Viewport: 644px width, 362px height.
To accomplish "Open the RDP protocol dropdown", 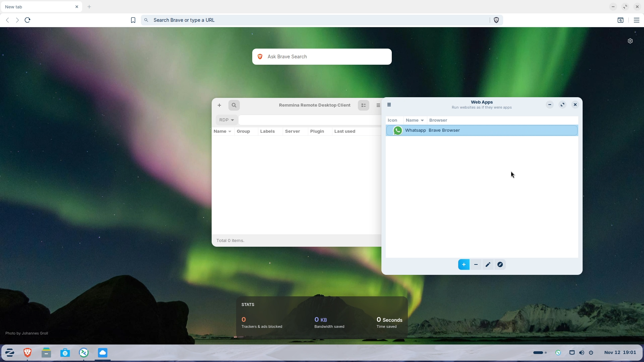I will point(226,120).
